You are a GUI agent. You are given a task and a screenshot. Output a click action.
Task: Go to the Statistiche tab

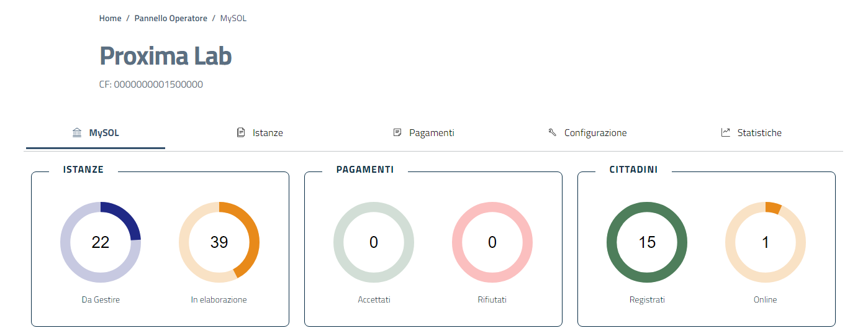click(759, 133)
